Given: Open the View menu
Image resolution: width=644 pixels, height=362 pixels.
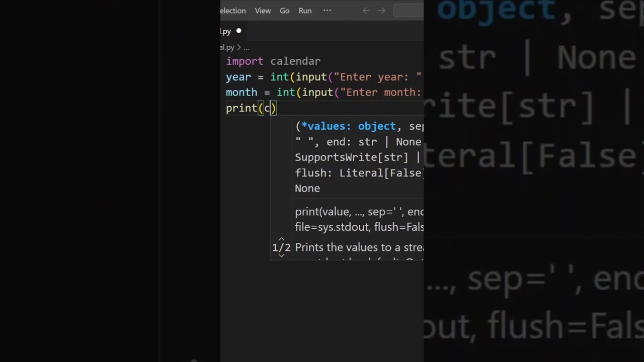Looking at the screenshot, I should pos(263,11).
